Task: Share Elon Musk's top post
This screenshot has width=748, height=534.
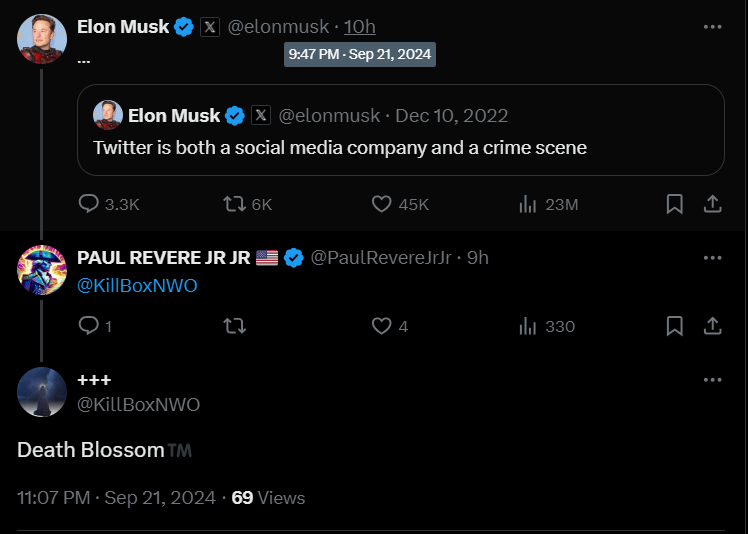Action: [712, 204]
